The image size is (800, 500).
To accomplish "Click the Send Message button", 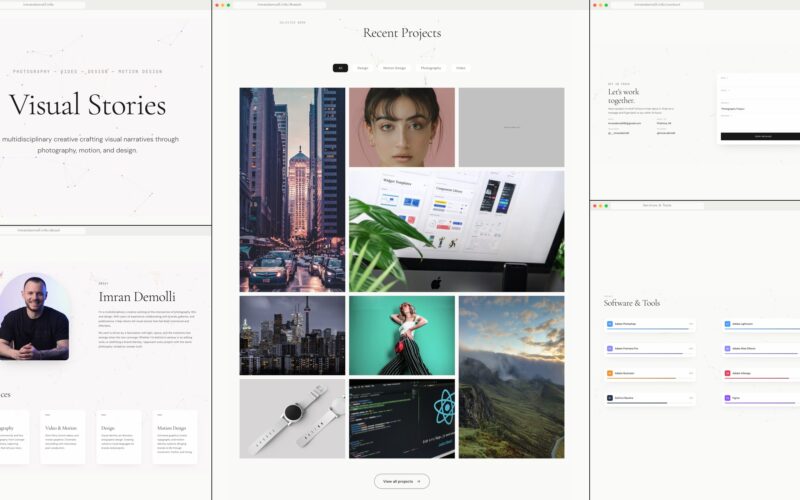I will click(759, 136).
